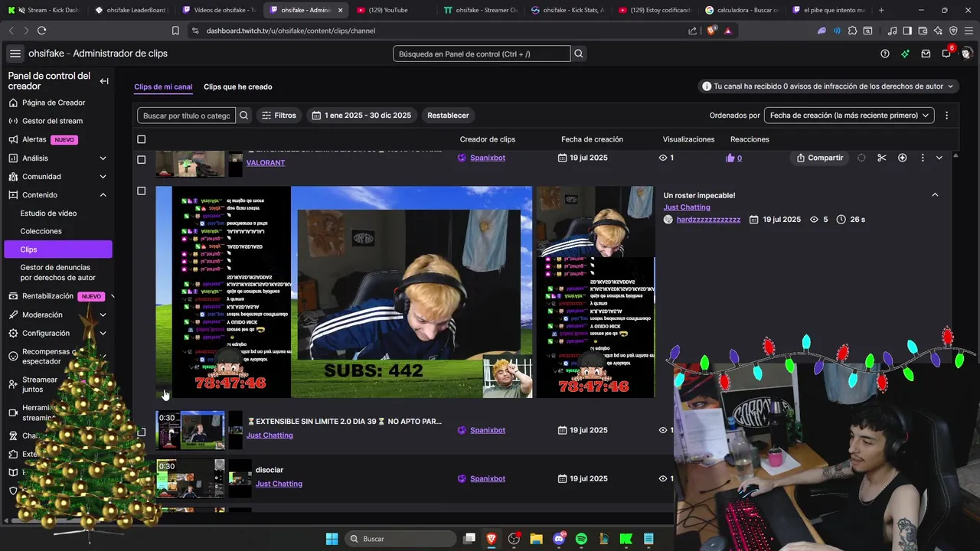Open the Windows Start menu
The image size is (980, 551).
click(x=332, y=539)
